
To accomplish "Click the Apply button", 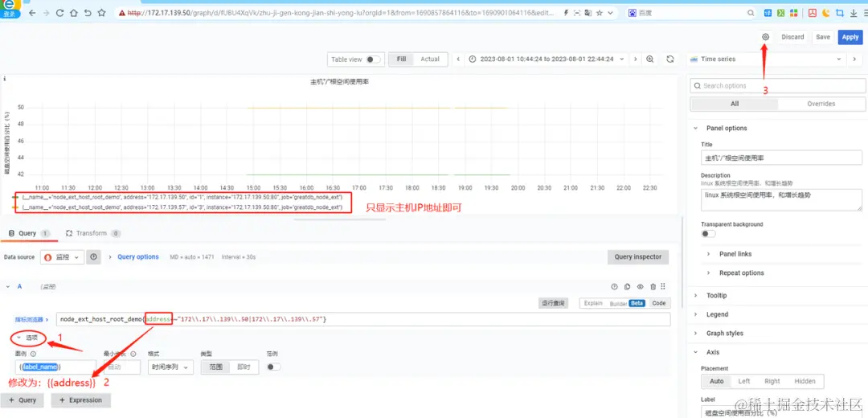I will coord(850,37).
